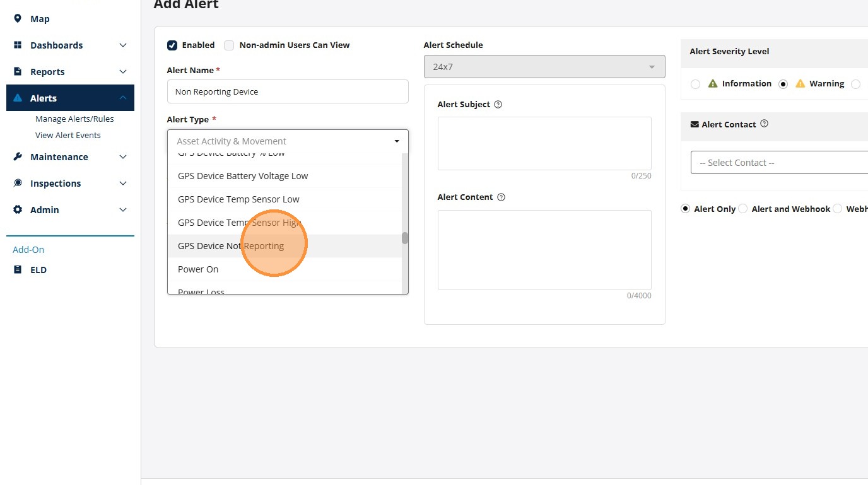Choose the Alert and Webhook option
The image size is (868, 485).
coord(743,209)
